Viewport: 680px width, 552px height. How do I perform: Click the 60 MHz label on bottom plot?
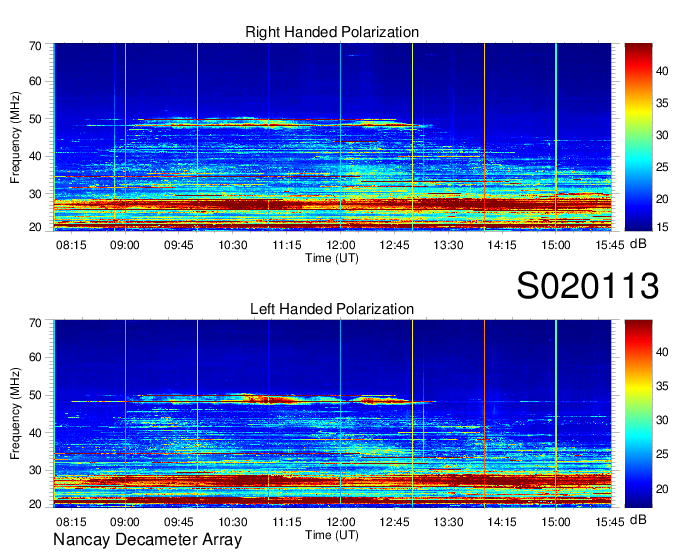36,357
